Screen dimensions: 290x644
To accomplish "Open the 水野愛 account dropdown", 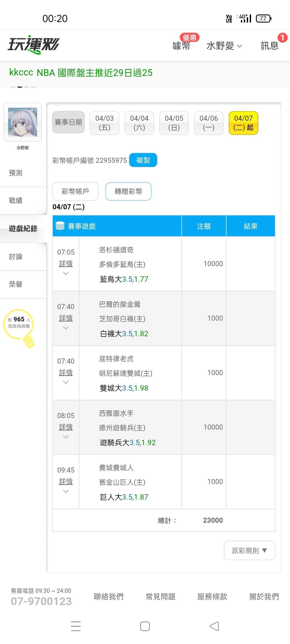I will click(x=224, y=46).
